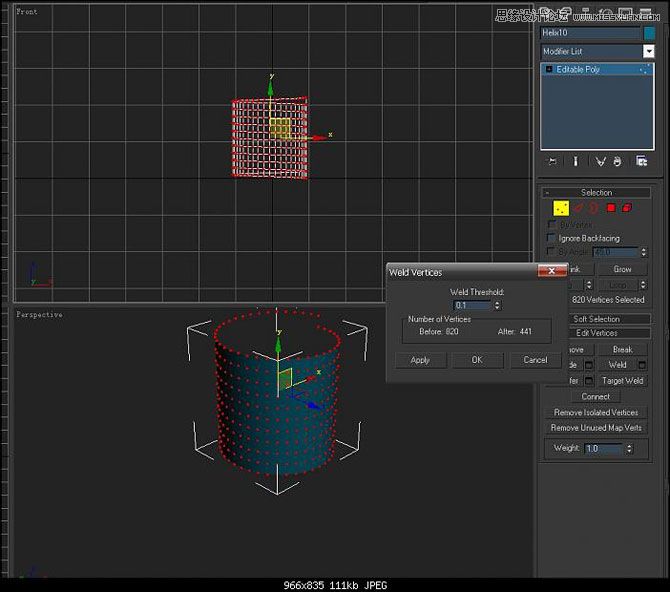
Task: Select Vertex sub-object level icon
Action: click(561, 208)
